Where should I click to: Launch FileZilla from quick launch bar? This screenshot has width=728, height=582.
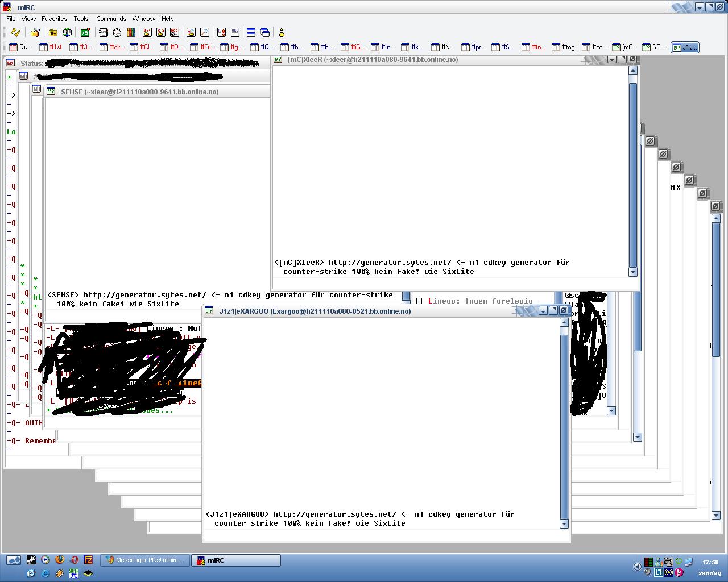click(x=88, y=560)
